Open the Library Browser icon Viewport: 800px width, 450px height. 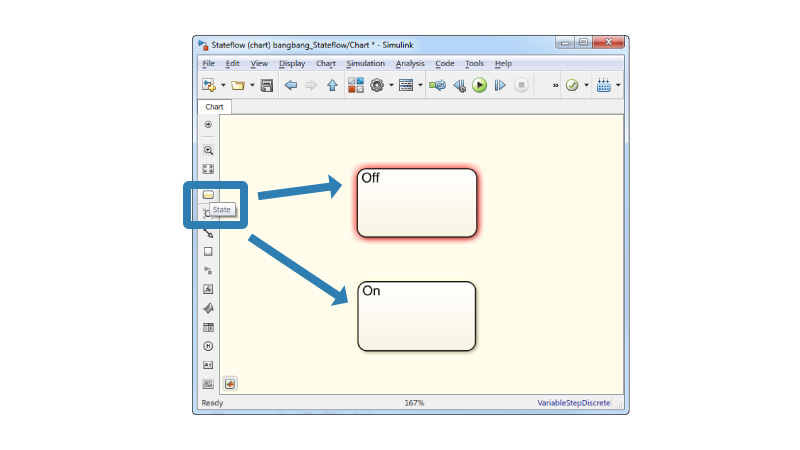coord(356,86)
